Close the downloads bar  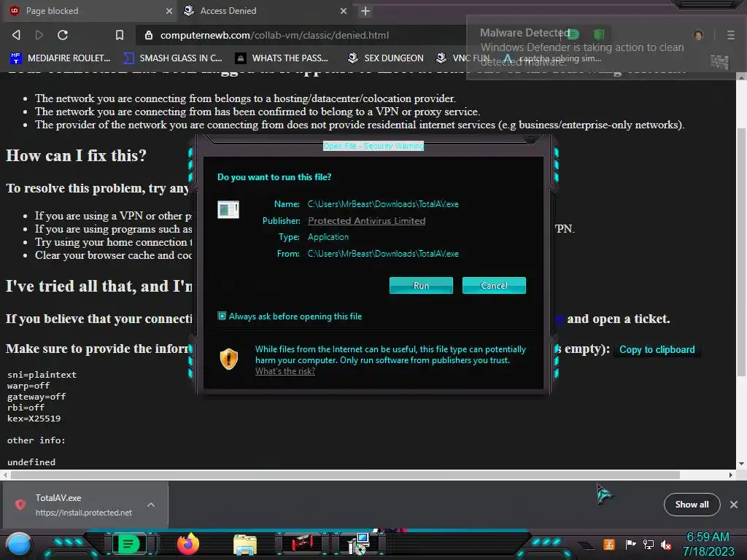(x=734, y=505)
